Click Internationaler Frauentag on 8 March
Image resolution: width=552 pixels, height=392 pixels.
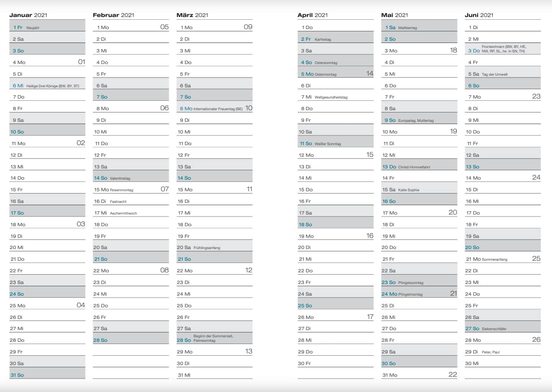coord(218,109)
